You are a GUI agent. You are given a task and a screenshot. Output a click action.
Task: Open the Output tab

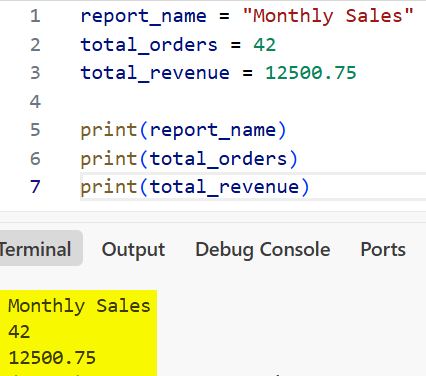(x=133, y=249)
